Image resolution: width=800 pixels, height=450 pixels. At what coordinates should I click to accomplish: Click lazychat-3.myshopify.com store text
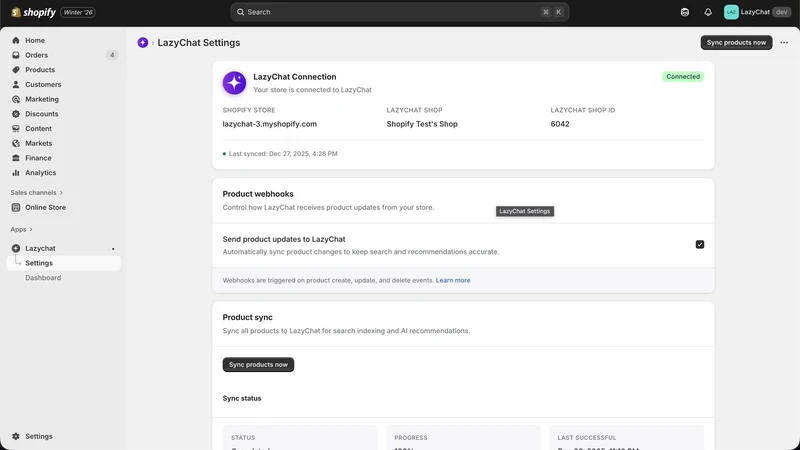tap(269, 124)
